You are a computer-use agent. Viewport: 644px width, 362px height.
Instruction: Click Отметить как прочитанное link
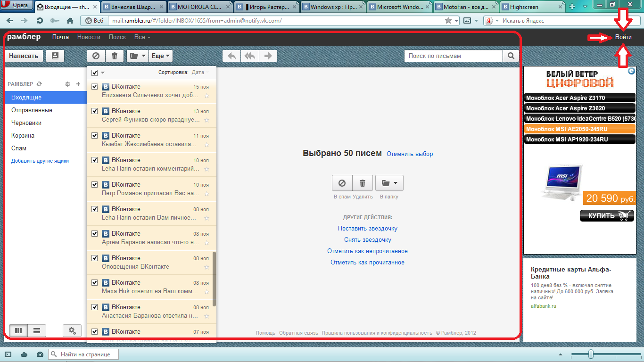pos(367,262)
